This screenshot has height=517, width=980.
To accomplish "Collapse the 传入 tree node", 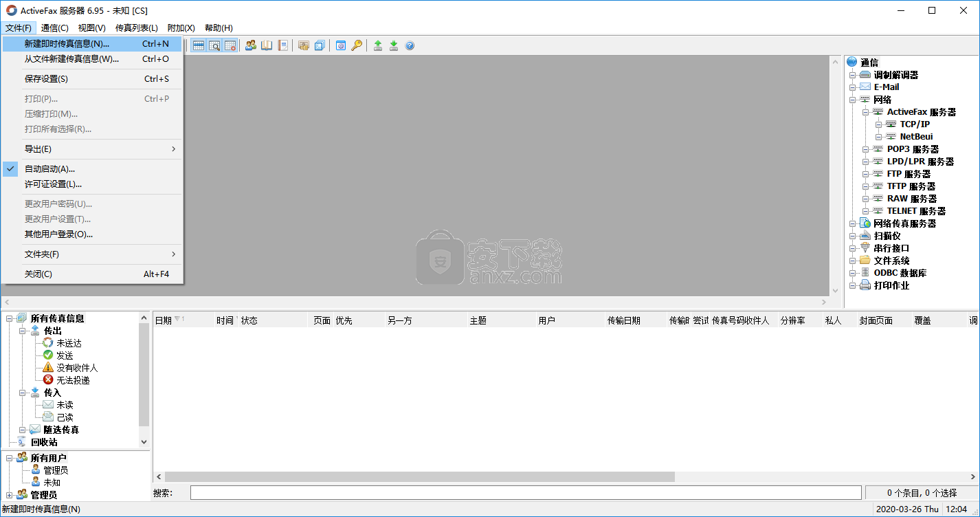I will [x=22, y=393].
